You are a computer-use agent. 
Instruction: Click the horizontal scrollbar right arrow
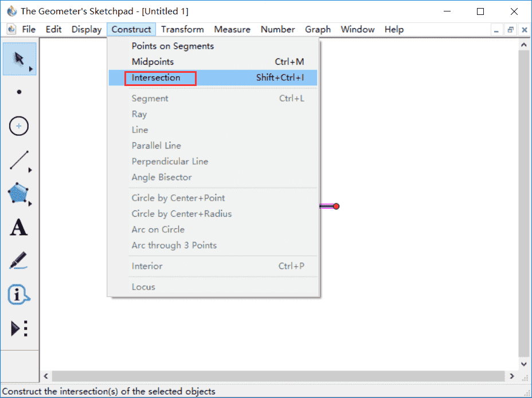[512, 376]
